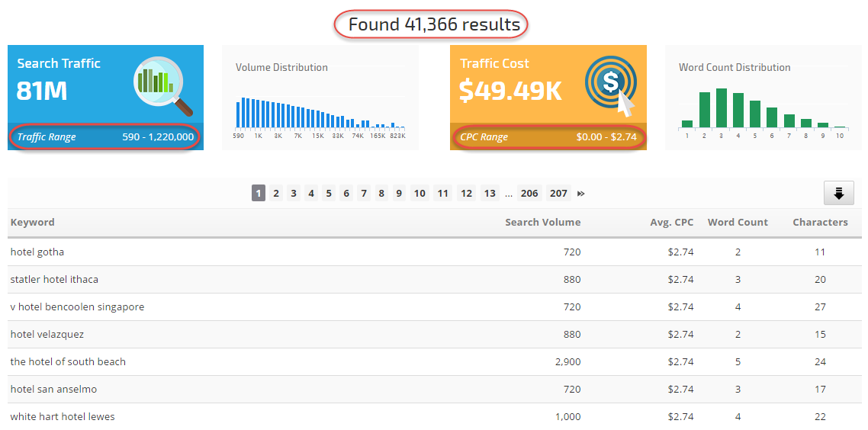Jump to next pages with double-arrow icon

(x=581, y=194)
